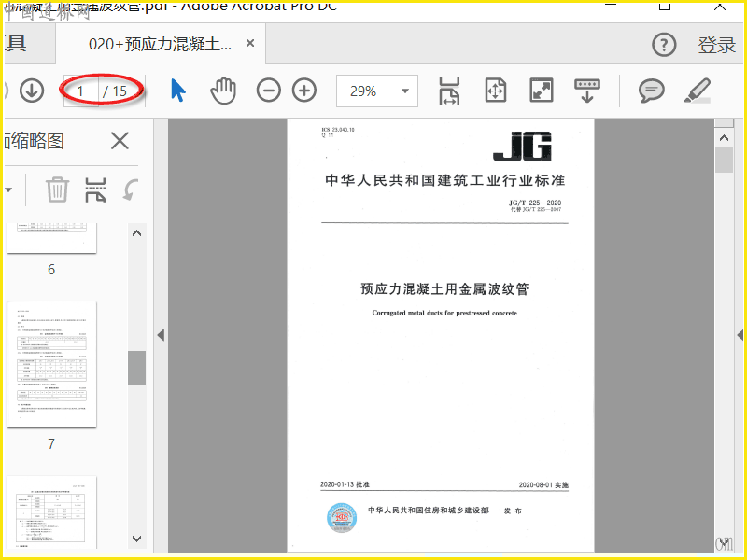This screenshot has width=747, height=560.
Task: Click the fit-width scrolling page icon
Action: pyautogui.click(x=449, y=91)
